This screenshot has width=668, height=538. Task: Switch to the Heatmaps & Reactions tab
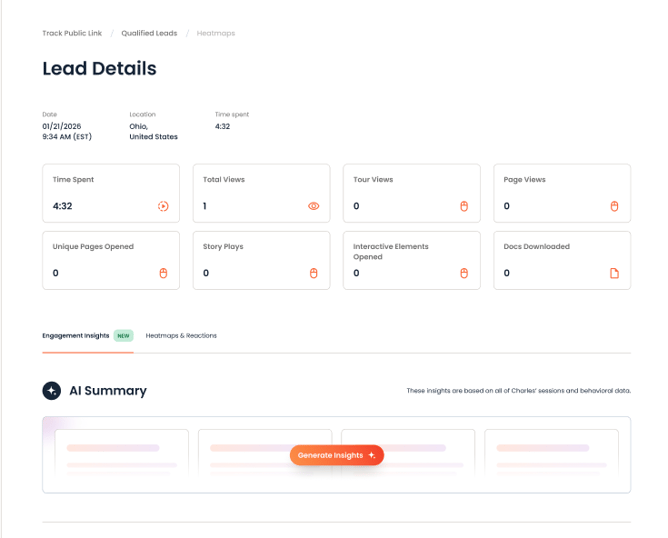[181, 336]
